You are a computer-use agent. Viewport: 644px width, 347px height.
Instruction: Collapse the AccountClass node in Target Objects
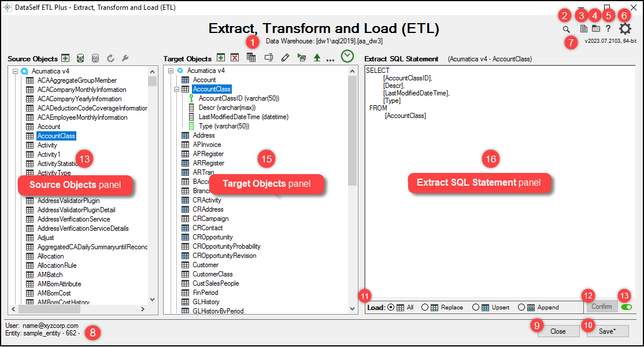(176, 89)
